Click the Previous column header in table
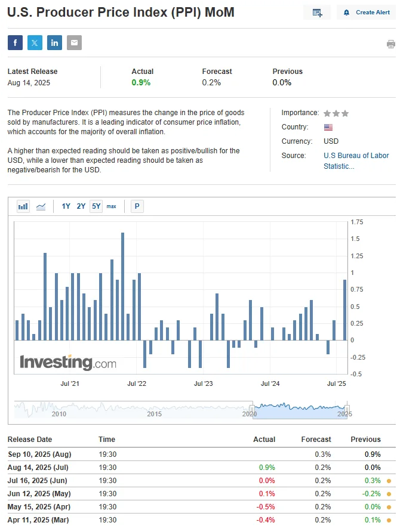Screen dimensions: 397x532 (x=366, y=440)
